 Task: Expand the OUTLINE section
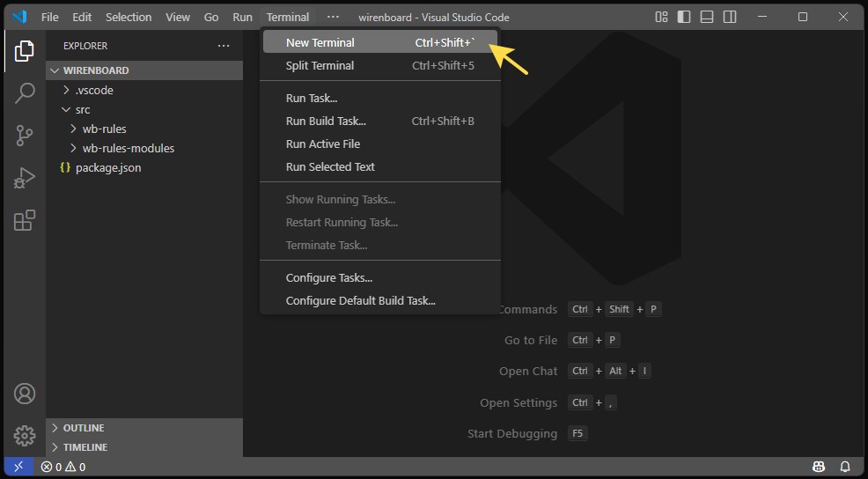(x=144, y=428)
